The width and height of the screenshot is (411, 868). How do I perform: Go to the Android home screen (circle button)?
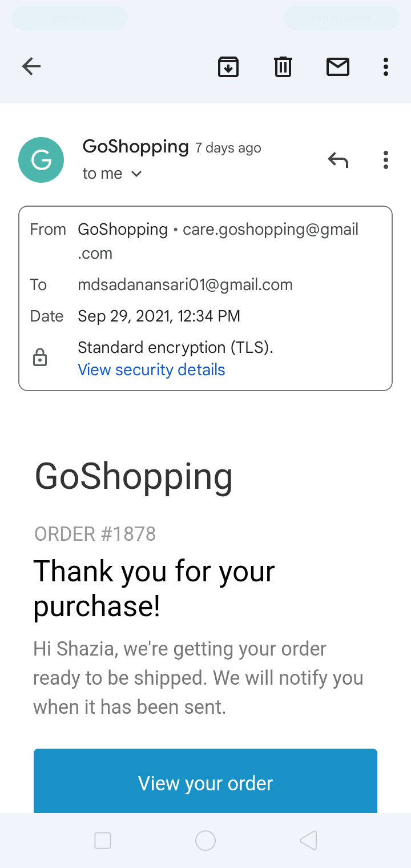[205, 841]
